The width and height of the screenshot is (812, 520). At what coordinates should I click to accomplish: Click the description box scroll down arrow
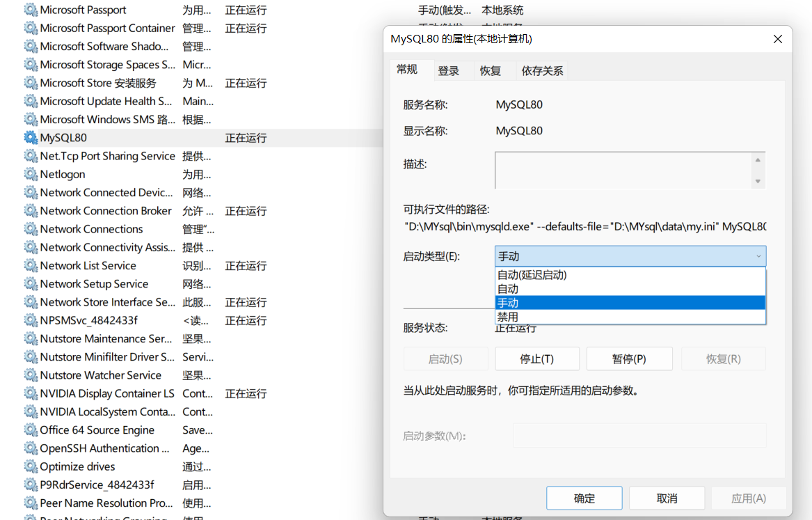click(758, 181)
